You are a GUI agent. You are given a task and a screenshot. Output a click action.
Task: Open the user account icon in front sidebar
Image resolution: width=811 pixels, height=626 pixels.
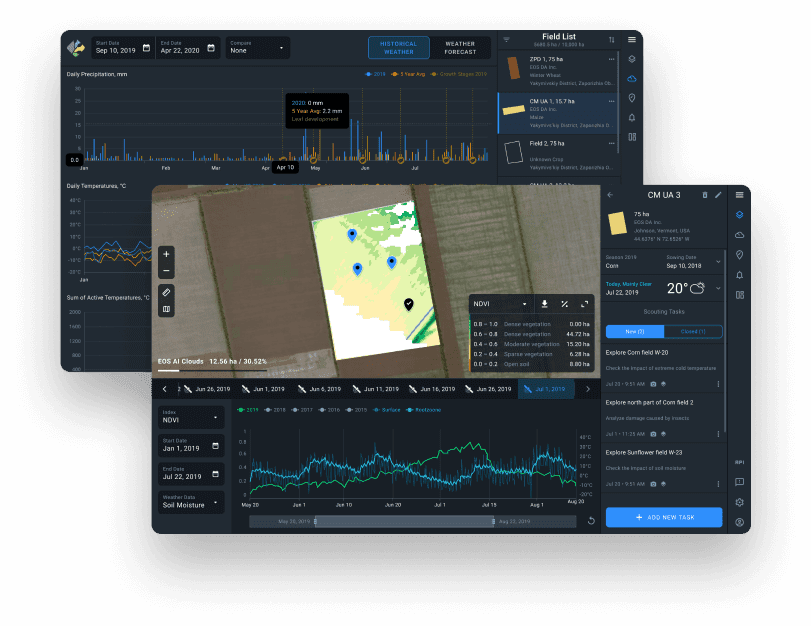point(740,522)
